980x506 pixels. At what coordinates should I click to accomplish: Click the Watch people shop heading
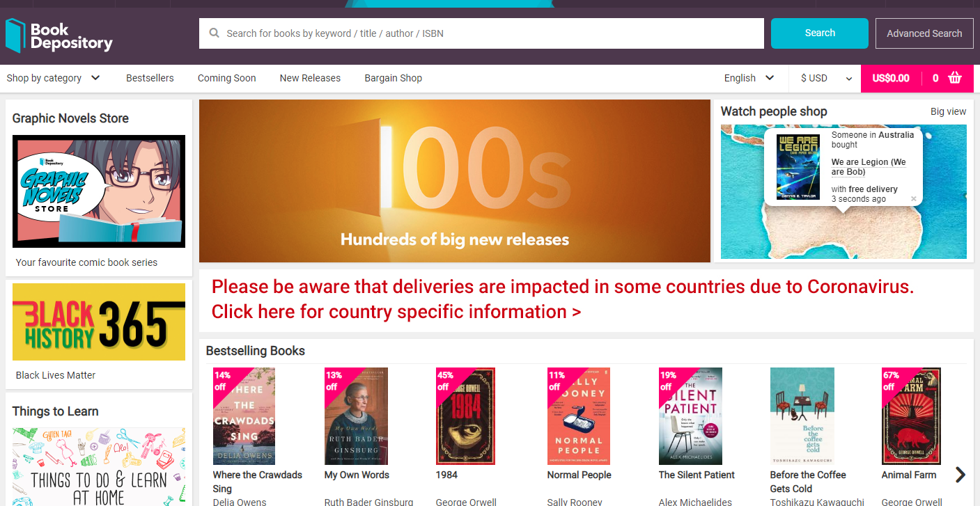774,111
